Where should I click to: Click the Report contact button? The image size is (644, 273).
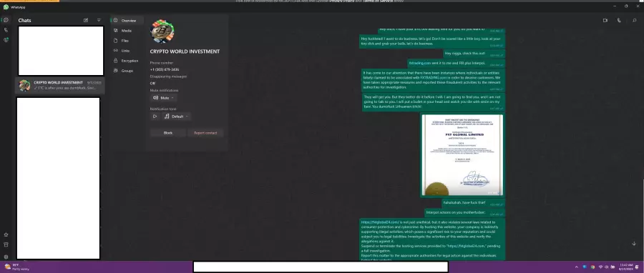(x=205, y=133)
